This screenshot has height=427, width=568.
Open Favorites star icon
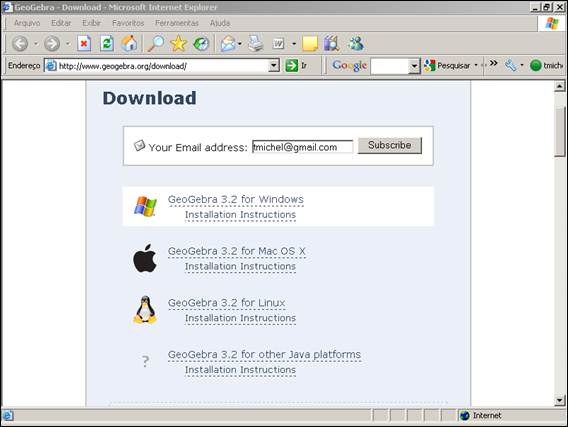178,43
